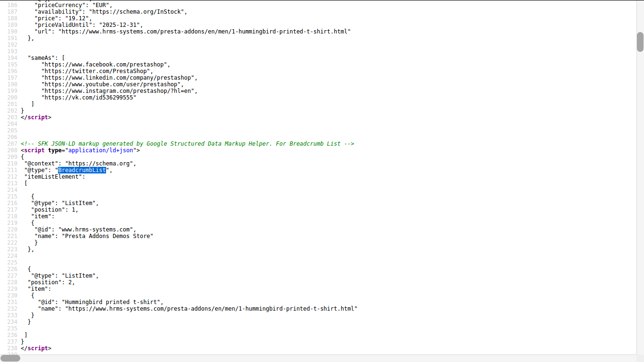Click the "@context": "https://schema.org" line
This screenshot has width=644, height=362.
(x=80, y=164)
